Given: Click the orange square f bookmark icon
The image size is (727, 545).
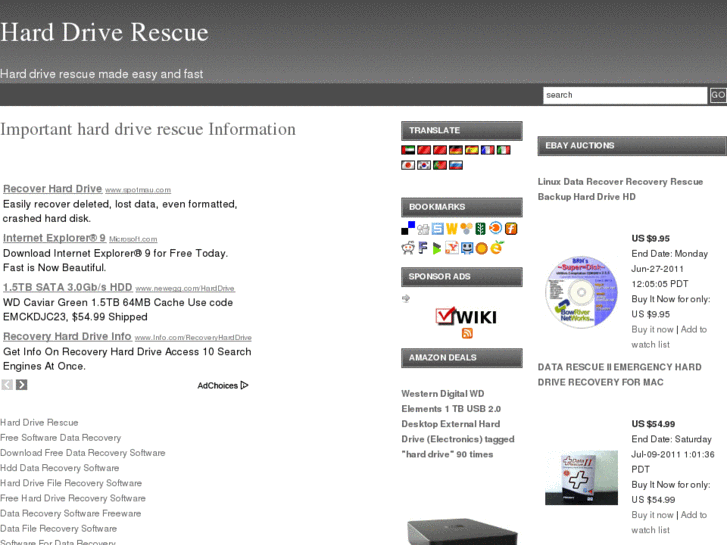Looking at the screenshot, I should 511,229.
